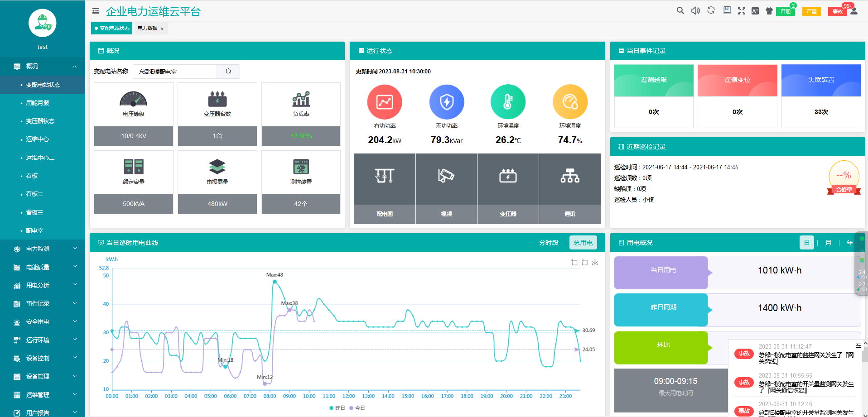The height and width of the screenshot is (417, 868).
Task: Click the 环境温度 thermometer icon
Action: [x=508, y=102]
